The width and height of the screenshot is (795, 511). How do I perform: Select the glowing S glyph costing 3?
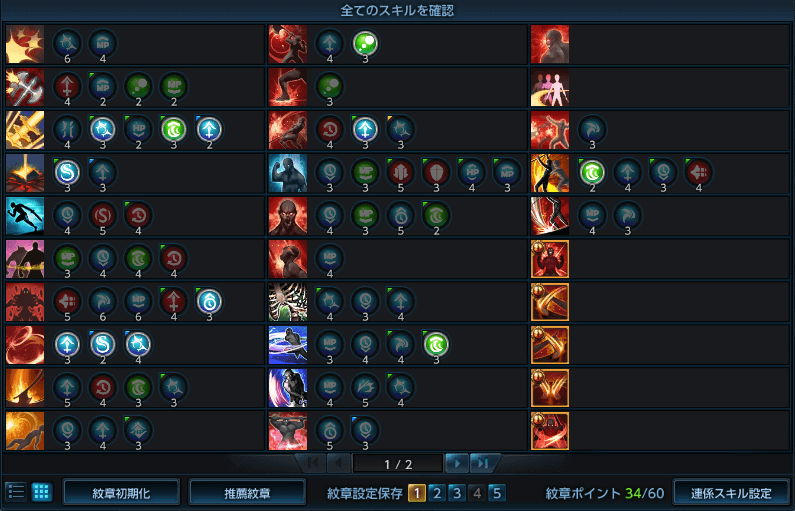click(67, 172)
